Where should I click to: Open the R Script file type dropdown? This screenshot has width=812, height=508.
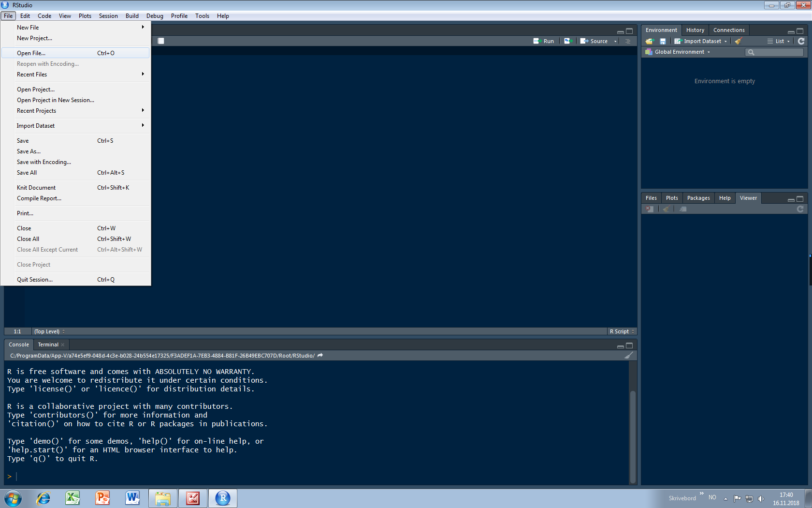[x=622, y=331]
